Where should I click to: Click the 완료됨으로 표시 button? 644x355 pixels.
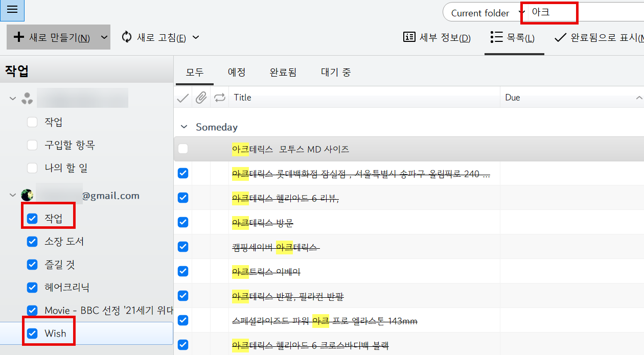tap(598, 37)
